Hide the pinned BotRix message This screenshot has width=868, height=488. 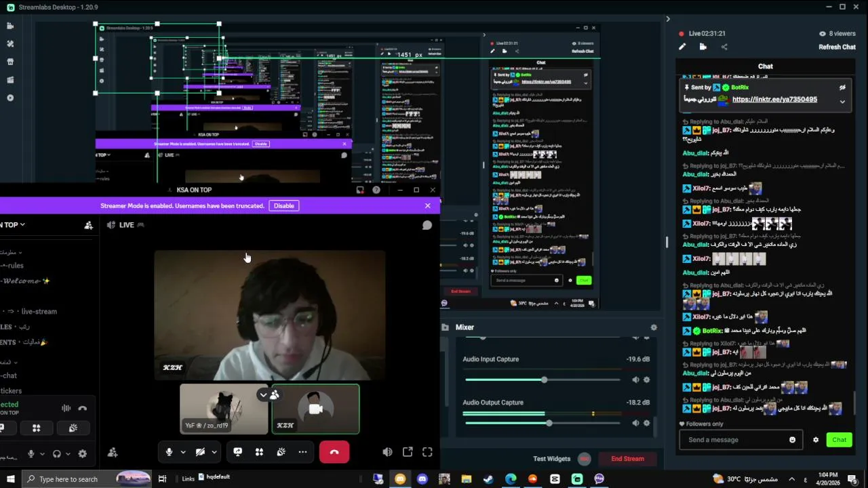[842, 87]
